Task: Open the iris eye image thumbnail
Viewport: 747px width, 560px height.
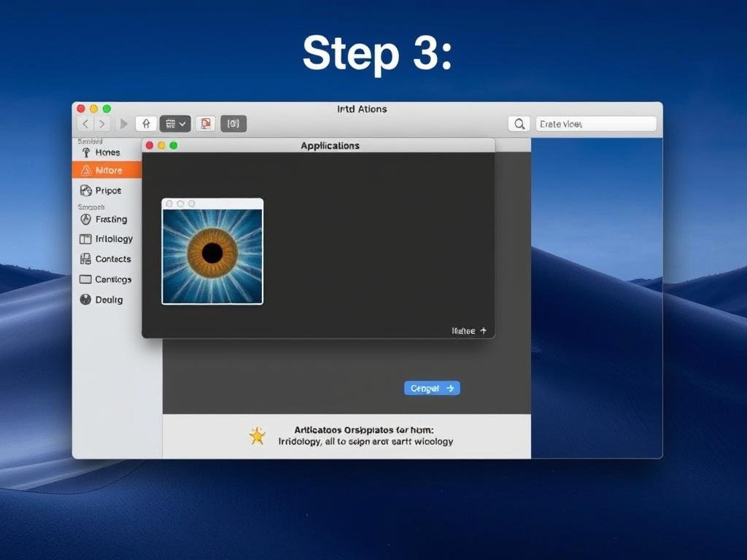Action: coord(212,255)
